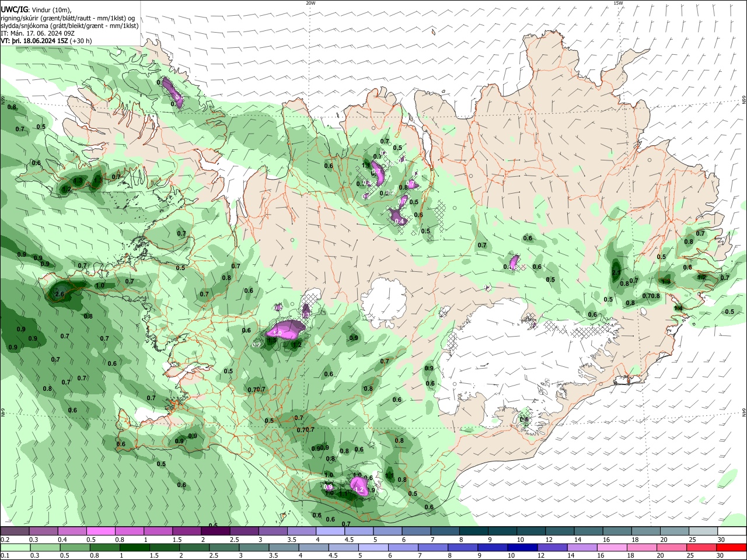This screenshot has height=560, width=747.
Task: Click the light periwinkle 4 swatch in upper legend
Action: pos(330,531)
